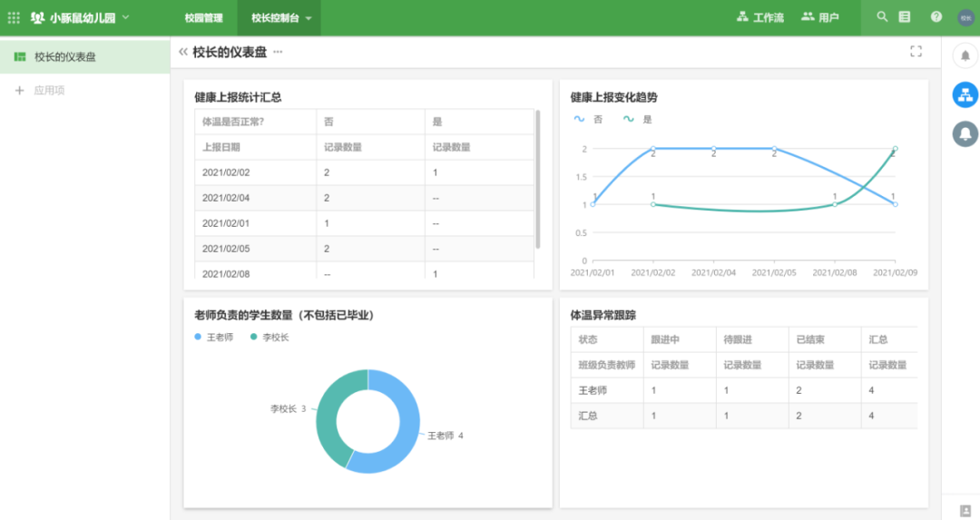Image resolution: width=980 pixels, height=520 pixels.
Task: Open the blue org chart icon in right rail
Action: pyautogui.click(x=965, y=95)
